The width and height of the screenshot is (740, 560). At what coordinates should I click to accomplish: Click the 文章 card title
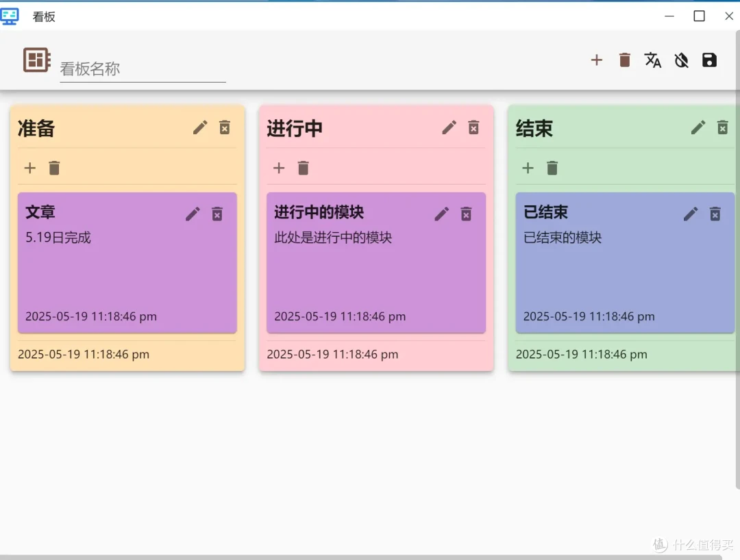40,212
